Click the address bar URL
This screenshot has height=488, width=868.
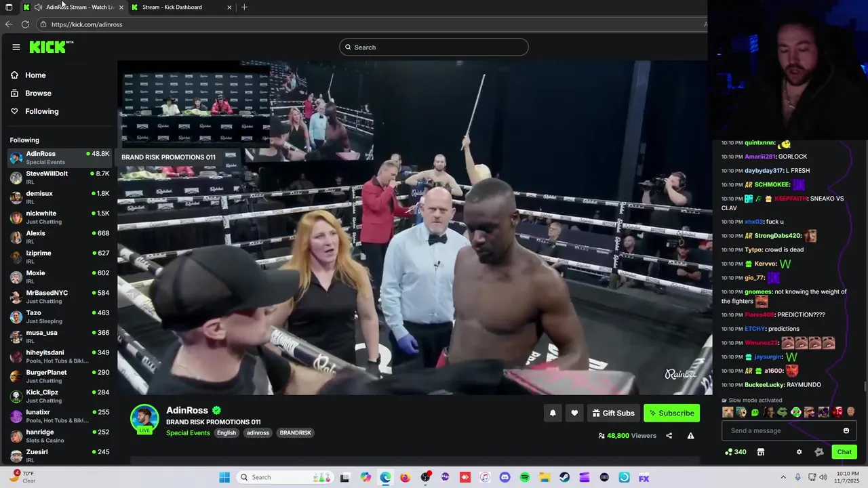pyautogui.click(x=87, y=24)
